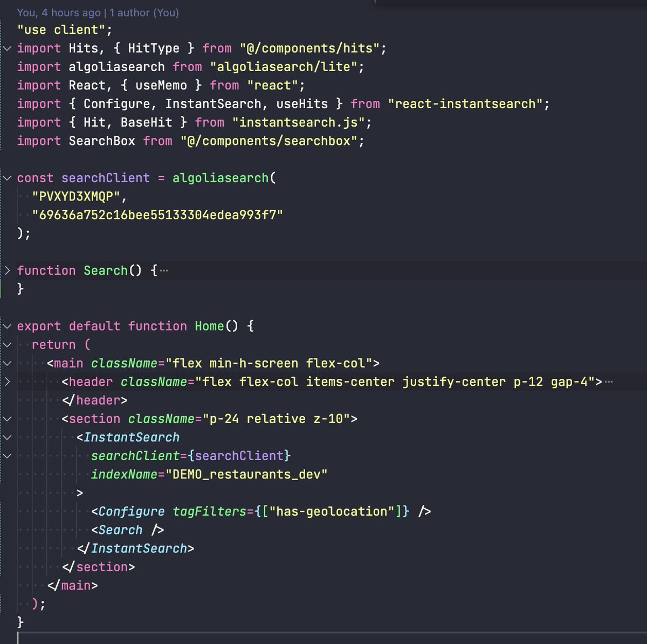
Task: Click the "algoliasearch/lite" module string
Action: [284, 67]
